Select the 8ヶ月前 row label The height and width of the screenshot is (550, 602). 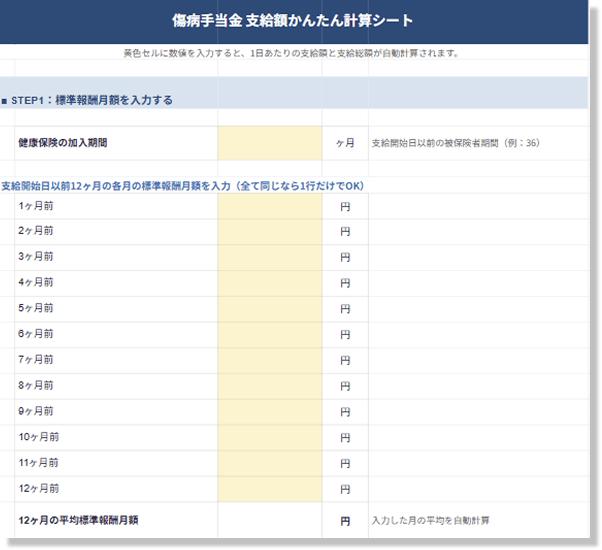pos(36,385)
